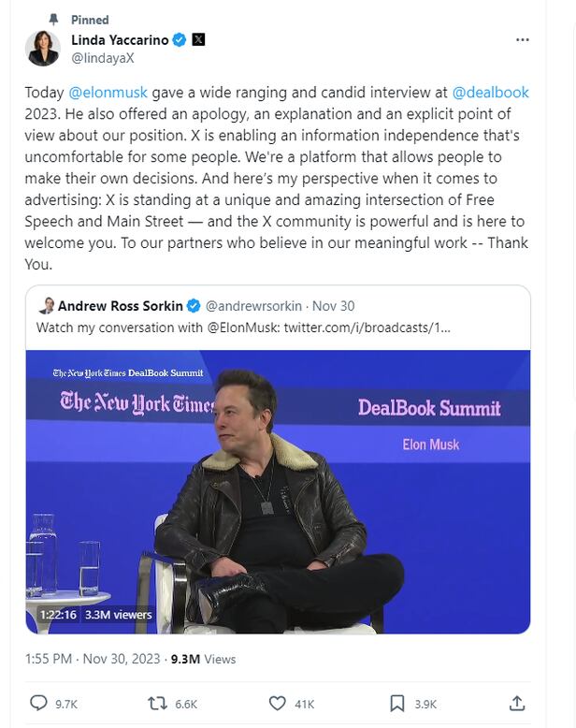576x728 pixels.
Task: Click the @lindayaX handle
Action: pyautogui.click(x=103, y=57)
